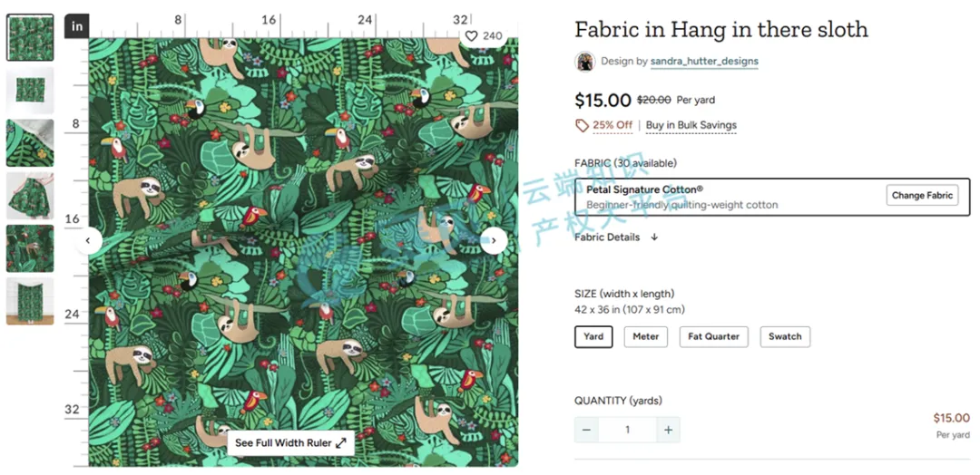
Task: Choose the Fat Quarter size
Action: [x=713, y=336]
